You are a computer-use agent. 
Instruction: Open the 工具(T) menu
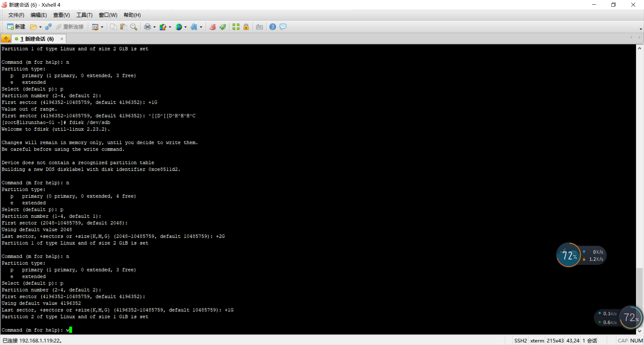pos(84,15)
